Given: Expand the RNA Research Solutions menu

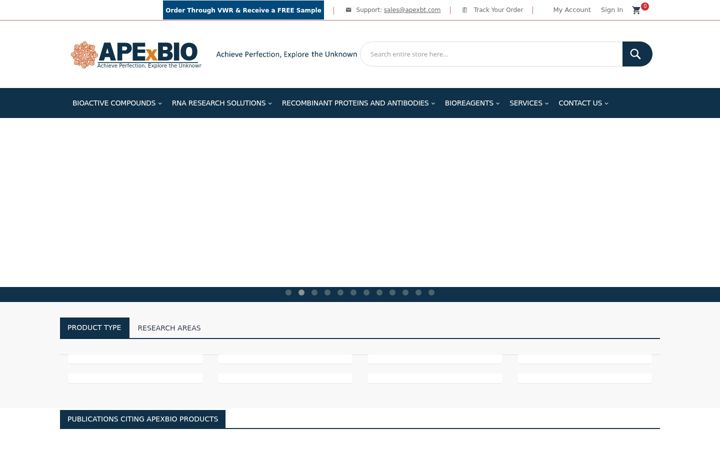Looking at the screenshot, I should [222, 103].
